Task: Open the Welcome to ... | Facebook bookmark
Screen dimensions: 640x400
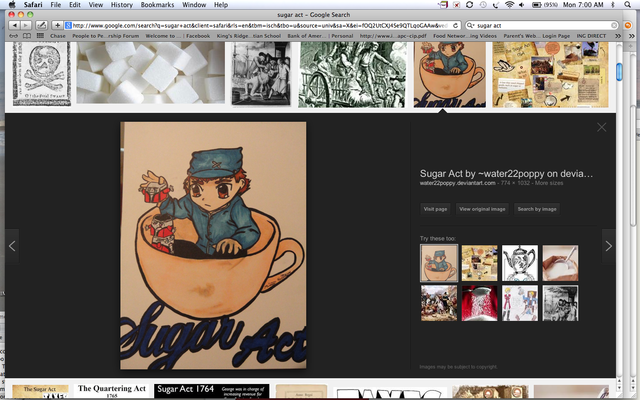Action: pyautogui.click(x=178, y=36)
